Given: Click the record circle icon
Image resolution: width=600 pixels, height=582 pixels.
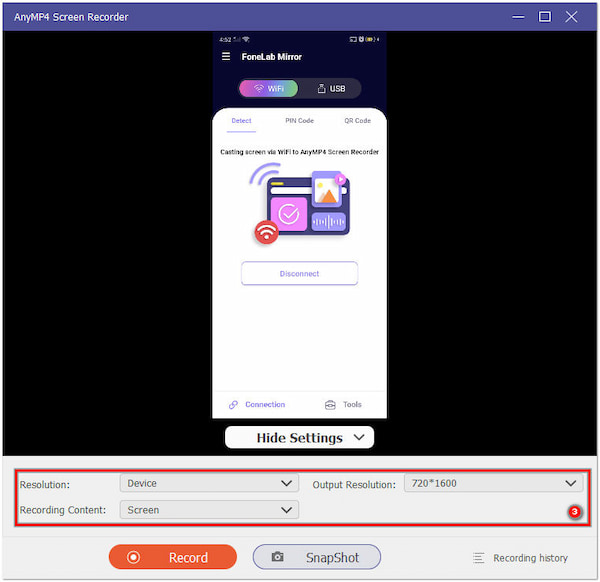Looking at the screenshot, I should click(x=133, y=557).
